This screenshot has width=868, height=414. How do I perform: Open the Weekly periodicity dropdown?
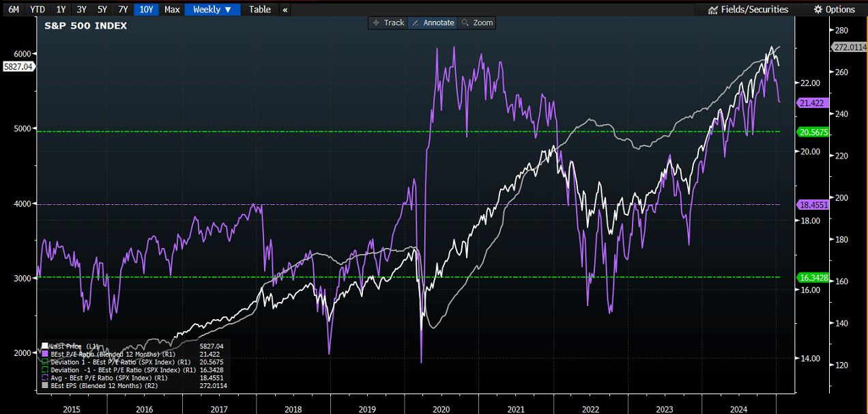click(212, 10)
